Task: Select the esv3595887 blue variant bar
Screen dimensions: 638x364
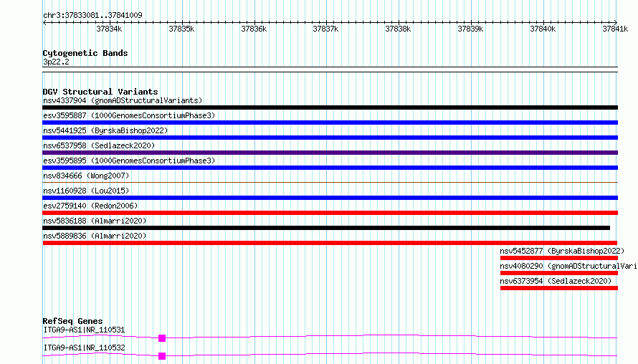Action: 330,123
